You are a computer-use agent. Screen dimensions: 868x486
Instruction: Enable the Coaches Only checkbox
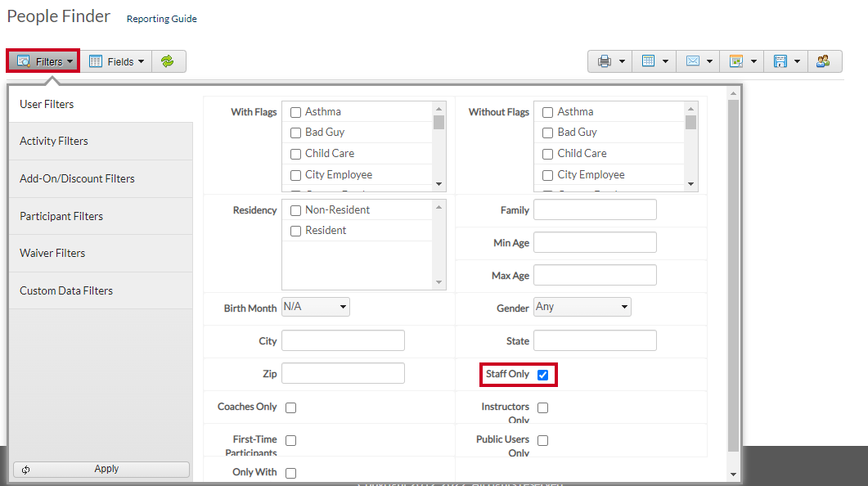tap(290, 407)
